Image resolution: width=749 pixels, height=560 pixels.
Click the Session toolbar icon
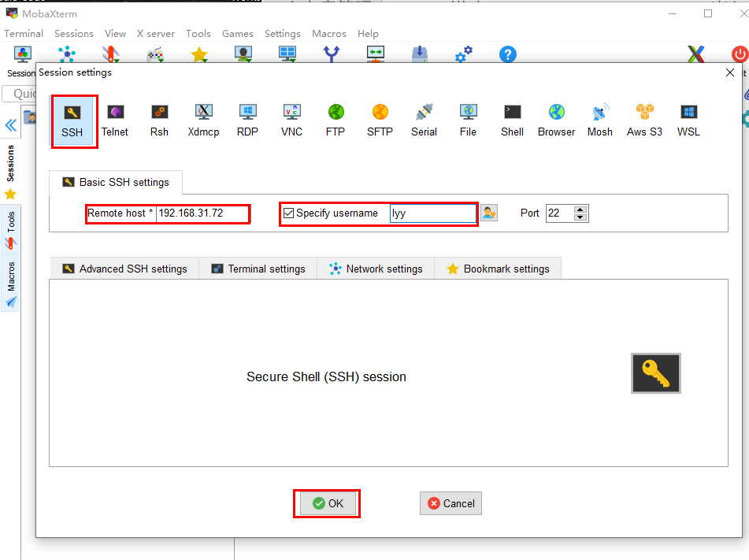tap(23, 54)
